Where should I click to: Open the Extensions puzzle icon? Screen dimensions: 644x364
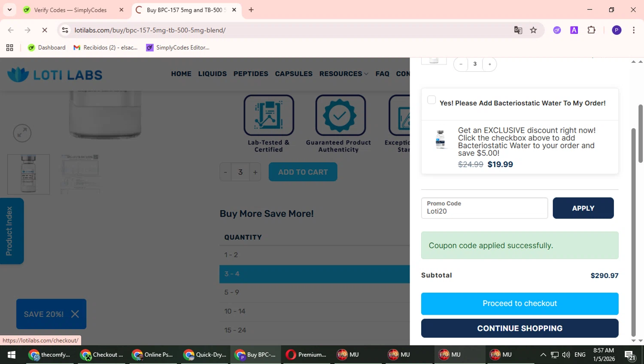[591, 30]
